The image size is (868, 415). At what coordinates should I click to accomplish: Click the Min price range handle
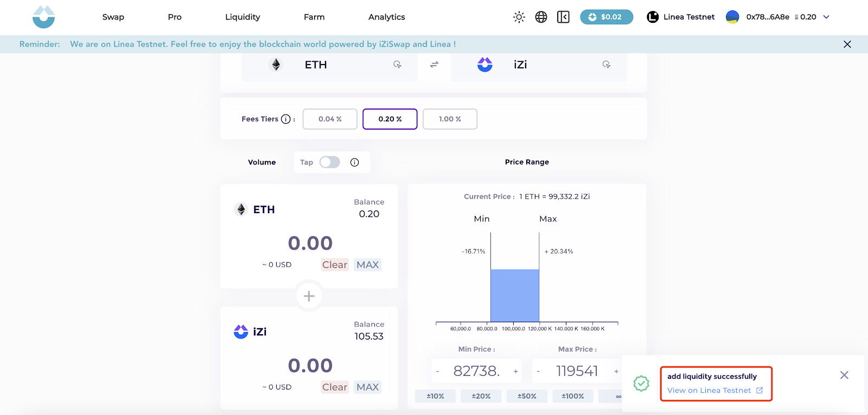tap(490, 277)
